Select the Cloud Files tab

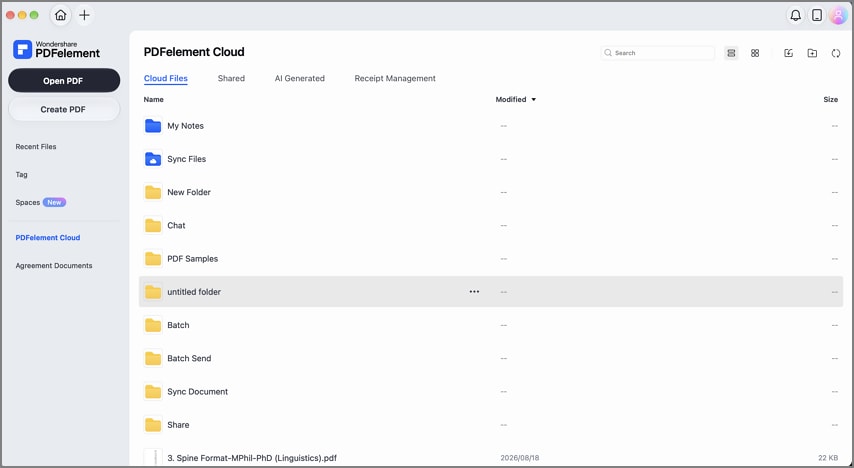click(x=166, y=78)
